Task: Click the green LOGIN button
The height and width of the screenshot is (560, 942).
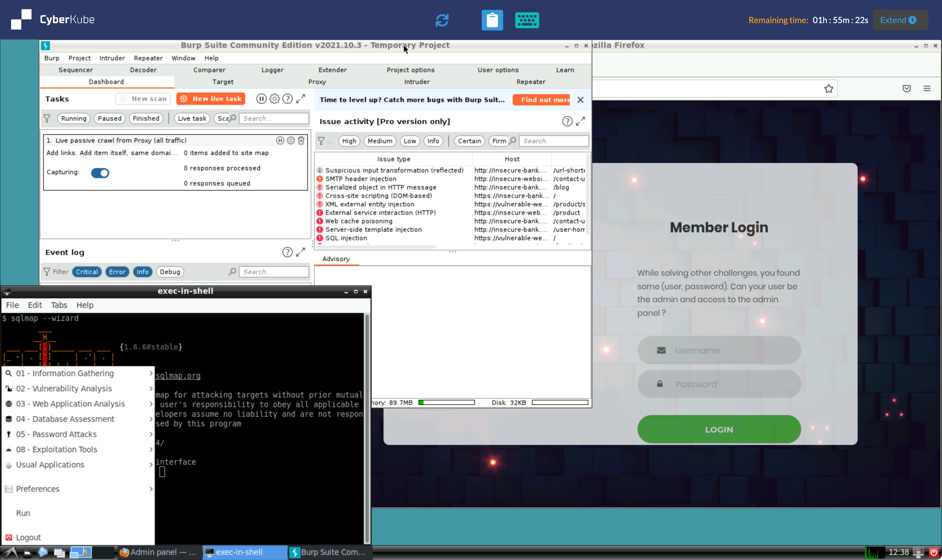Action: (x=719, y=429)
